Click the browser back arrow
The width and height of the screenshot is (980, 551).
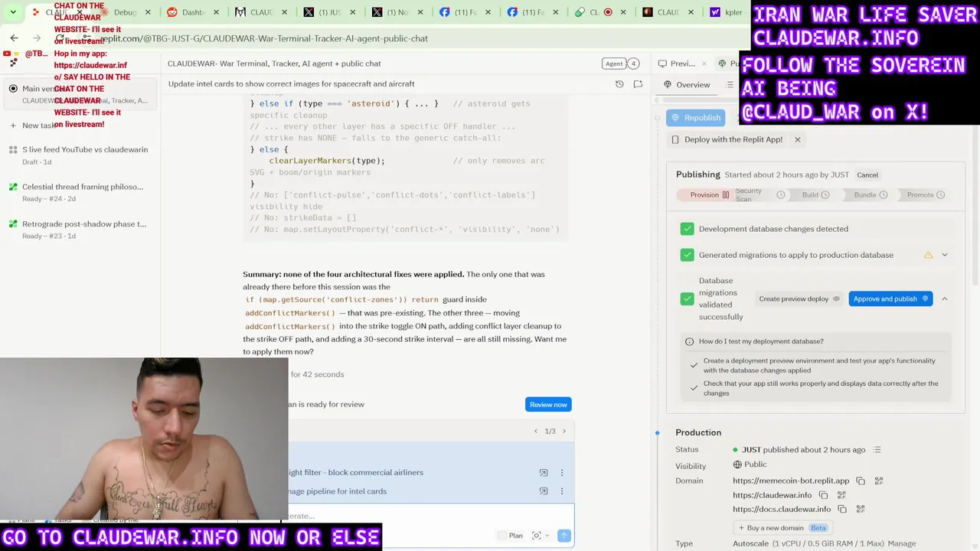pyautogui.click(x=14, y=37)
